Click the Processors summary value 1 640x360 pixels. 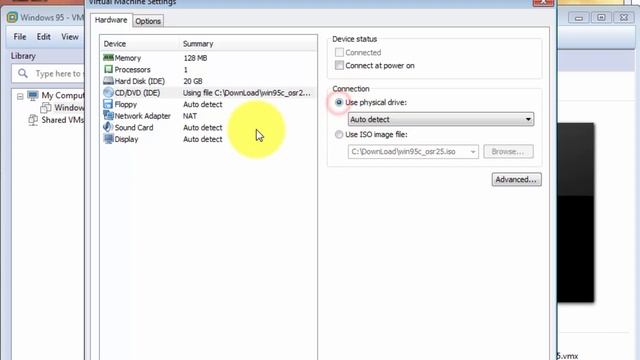coord(185,69)
